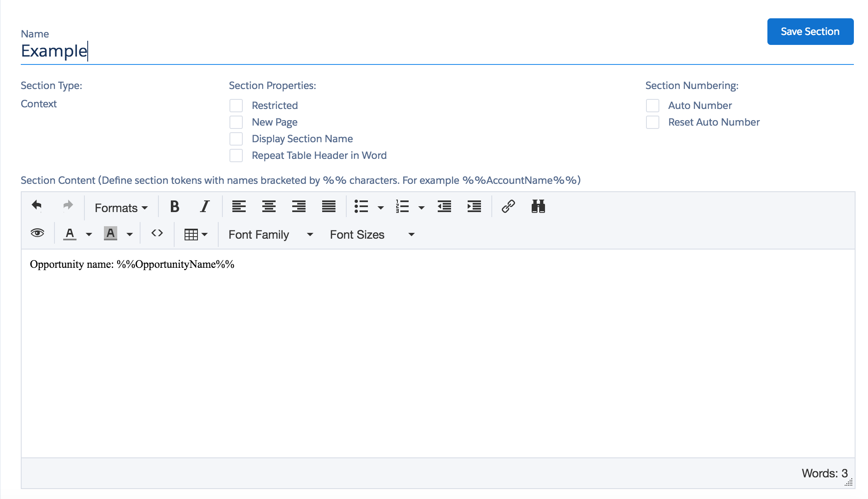Viewport: 868px width, 499px height.
Task: Enable the Restricted section property
Action: [236, 106]
